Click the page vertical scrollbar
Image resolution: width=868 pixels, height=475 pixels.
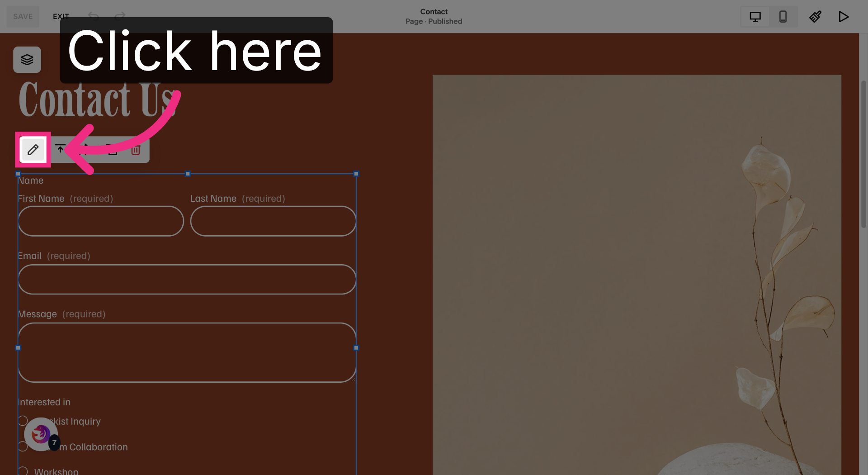(863, 154)
